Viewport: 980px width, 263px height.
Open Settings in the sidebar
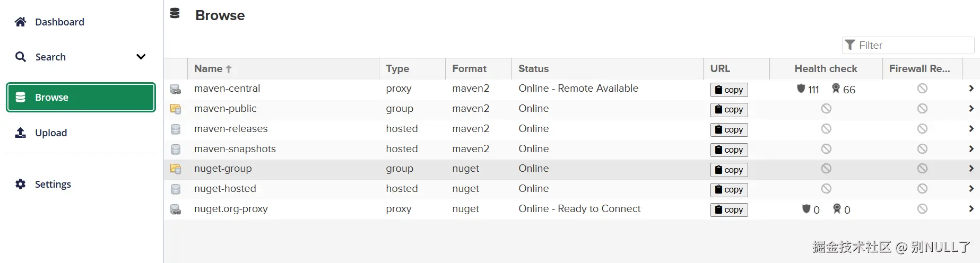53,184
